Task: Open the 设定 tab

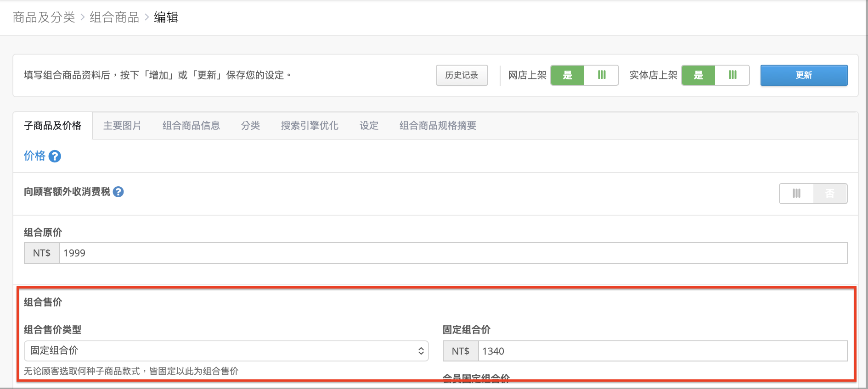Action: tap(369, 126)
